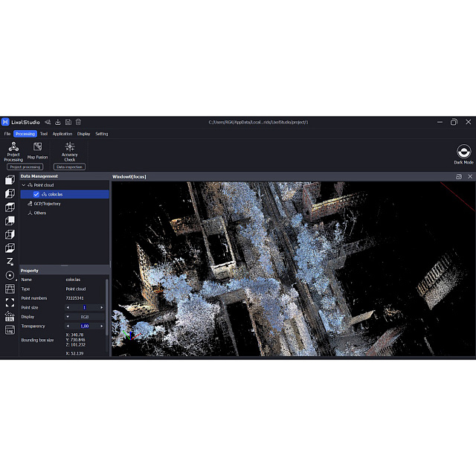
Task: Click the fit-to-screen corners icon
Action: (10, 303)
